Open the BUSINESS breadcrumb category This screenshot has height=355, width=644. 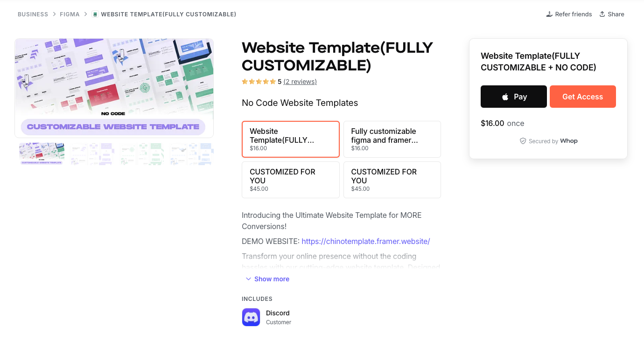click(x=33, y=14)
